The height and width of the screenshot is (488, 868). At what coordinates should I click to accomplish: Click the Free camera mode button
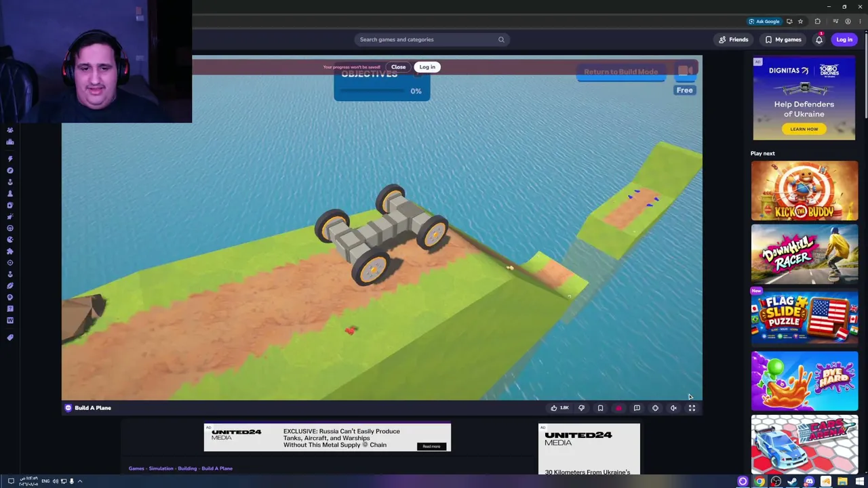684,90
